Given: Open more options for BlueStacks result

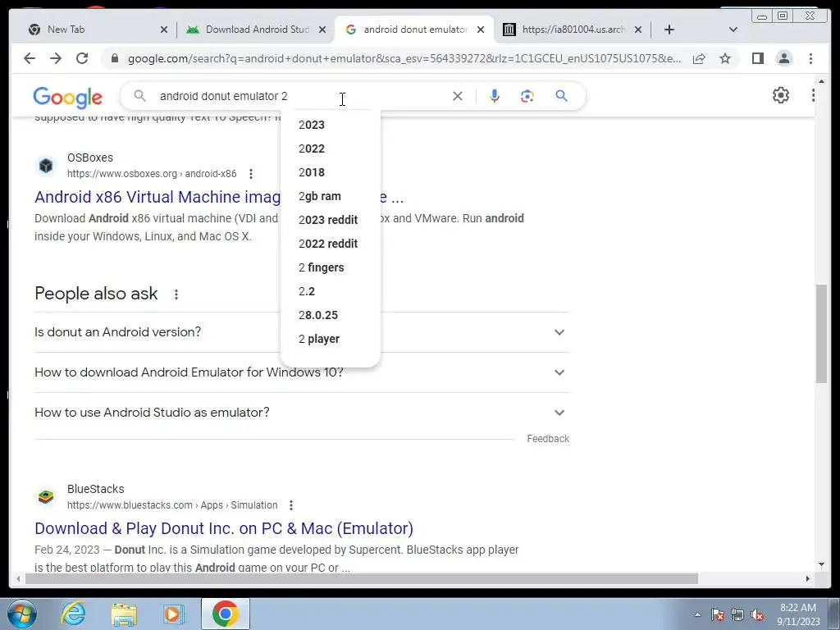Looking at the screenshot, I should coord(291,505).
